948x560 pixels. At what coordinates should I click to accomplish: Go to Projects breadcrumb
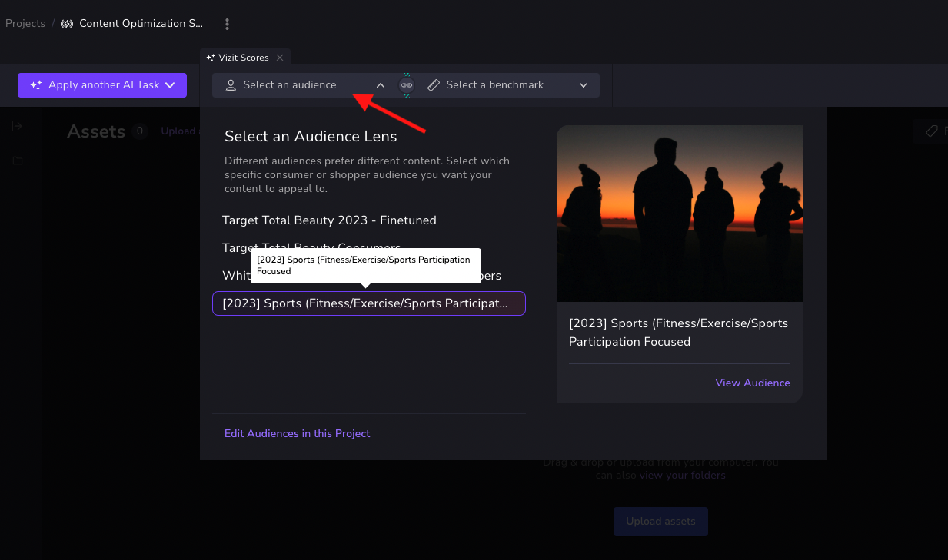tap(25, 24)
